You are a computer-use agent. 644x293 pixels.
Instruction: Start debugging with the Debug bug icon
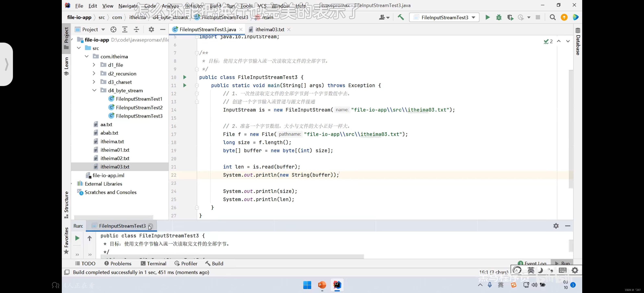click(x=499, y=17)
